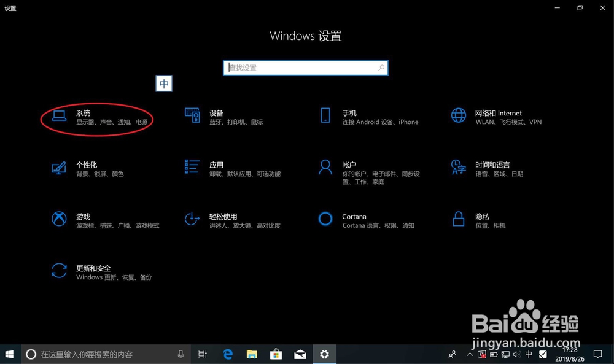Click the 查找设置 search box
The height and width of the screenshot is (364, 614).
[x=305, y=68]
